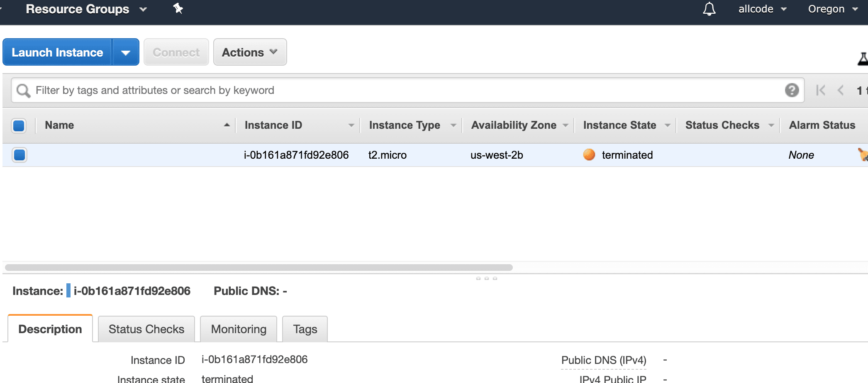Switch to the Monitoring tab
Viewport: 868px width, 383px height.
[238, 329]
